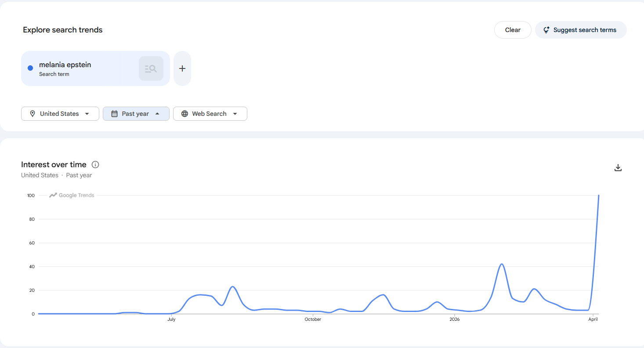Viewport: 644px width, 348px height.
Task: Click the April axis label
Action: pyautogui.click(x=593, y=319)
